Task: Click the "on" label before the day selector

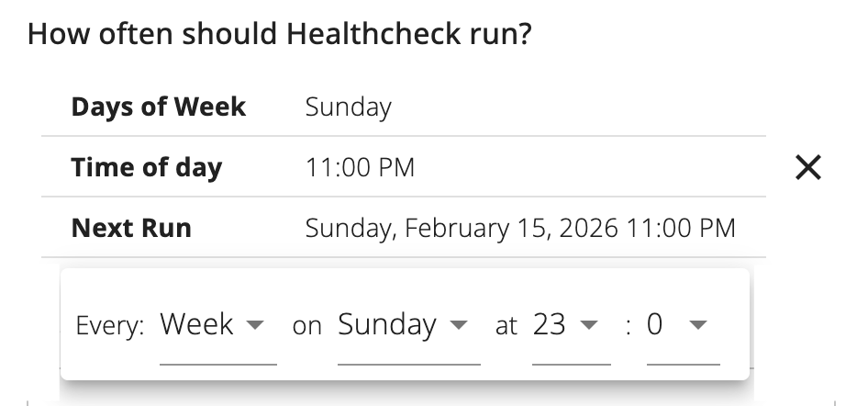Action: coord(306,326)
